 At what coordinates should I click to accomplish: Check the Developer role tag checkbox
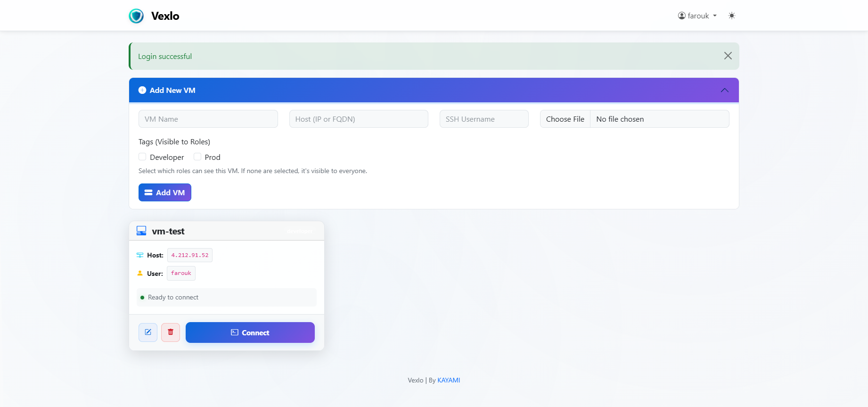point(142,157)
